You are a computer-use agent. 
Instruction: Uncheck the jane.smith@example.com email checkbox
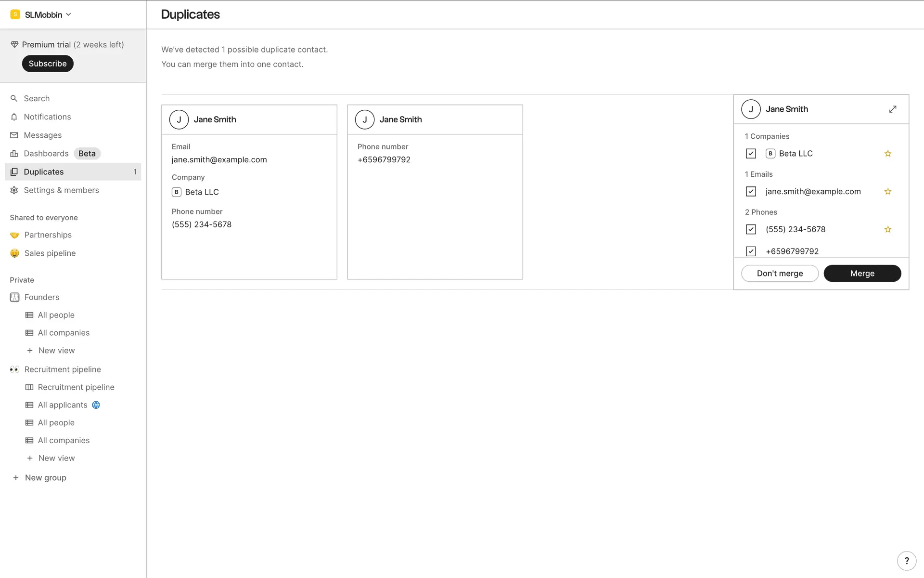click(751, 192)
